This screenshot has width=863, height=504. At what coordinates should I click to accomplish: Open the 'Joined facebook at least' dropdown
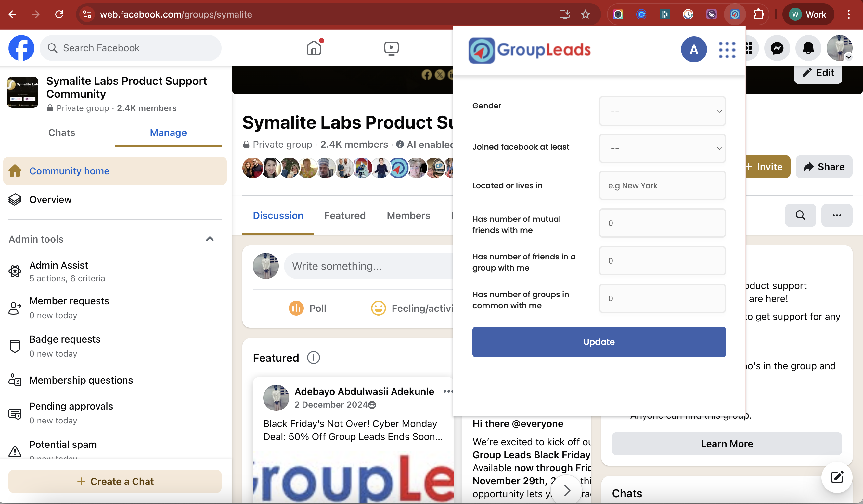click(x=662, y=148)
